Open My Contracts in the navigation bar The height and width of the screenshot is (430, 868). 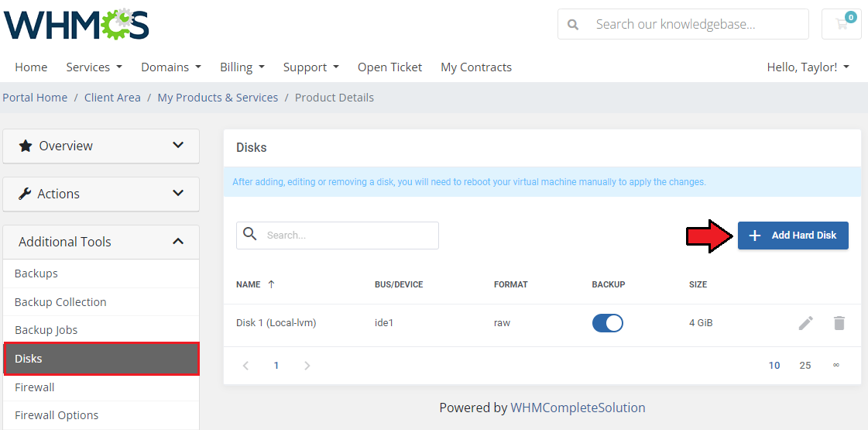coord(476,67)
